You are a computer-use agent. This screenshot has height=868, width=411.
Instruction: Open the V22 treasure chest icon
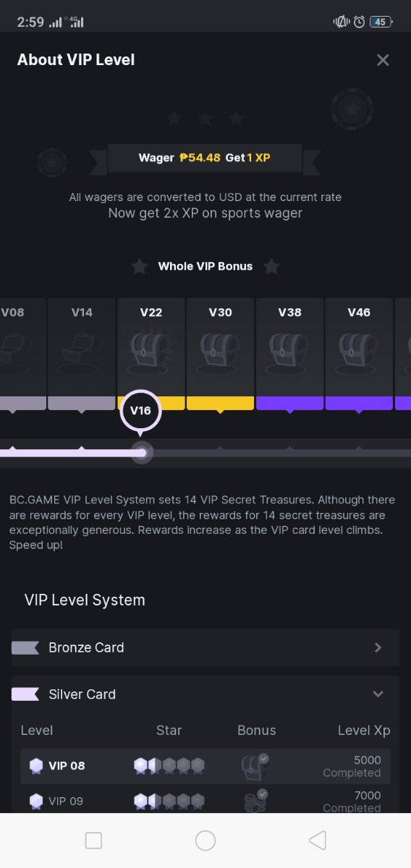tap(151, 352)
